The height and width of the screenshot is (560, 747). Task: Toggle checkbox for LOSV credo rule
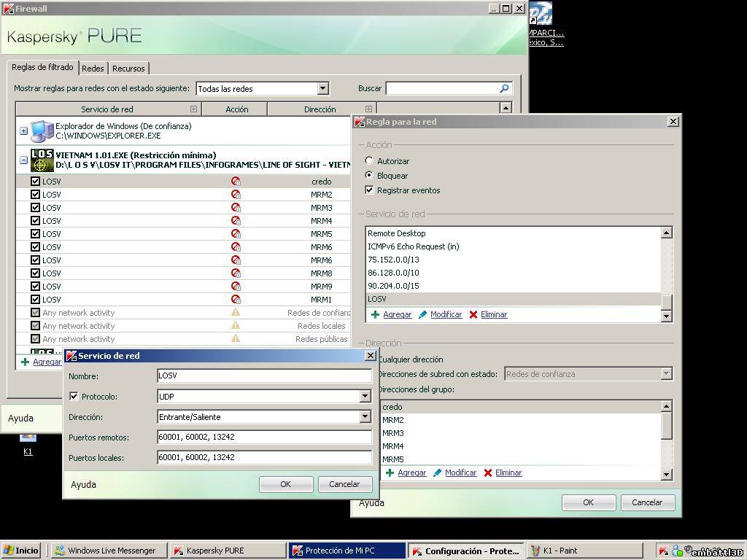pos(35,181)
